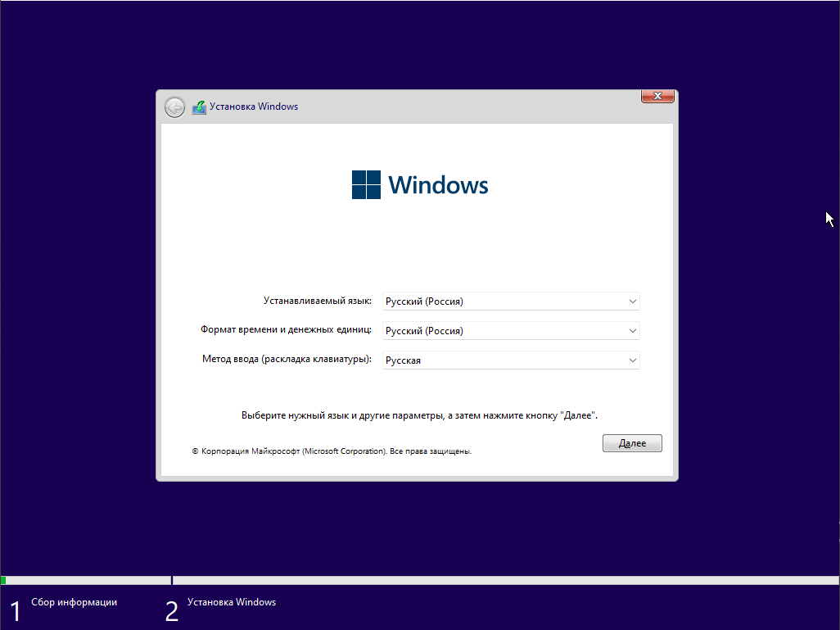The height and width of the screenshot is (630, 840).
Task: Click step 2 Установка Windows at bottom
Action: click(221, 610)
